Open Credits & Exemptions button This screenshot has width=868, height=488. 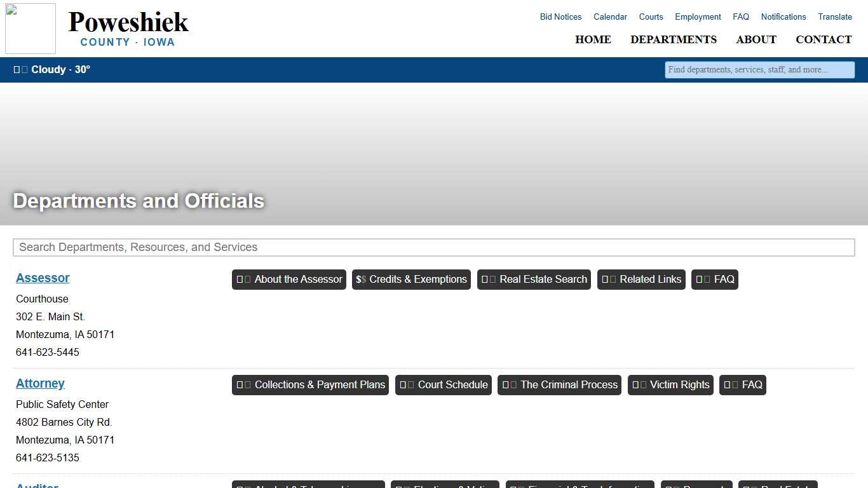point(411,280)
